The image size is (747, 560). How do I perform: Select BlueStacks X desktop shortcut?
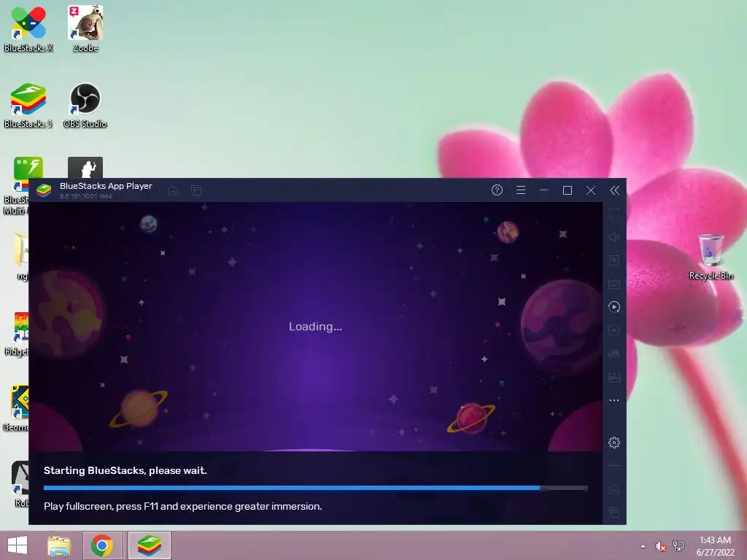point(28,29)
